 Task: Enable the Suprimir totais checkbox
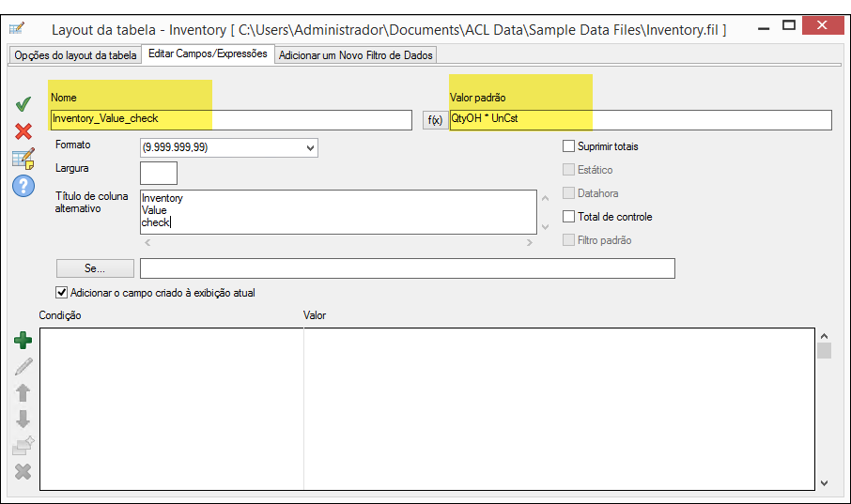568,146
